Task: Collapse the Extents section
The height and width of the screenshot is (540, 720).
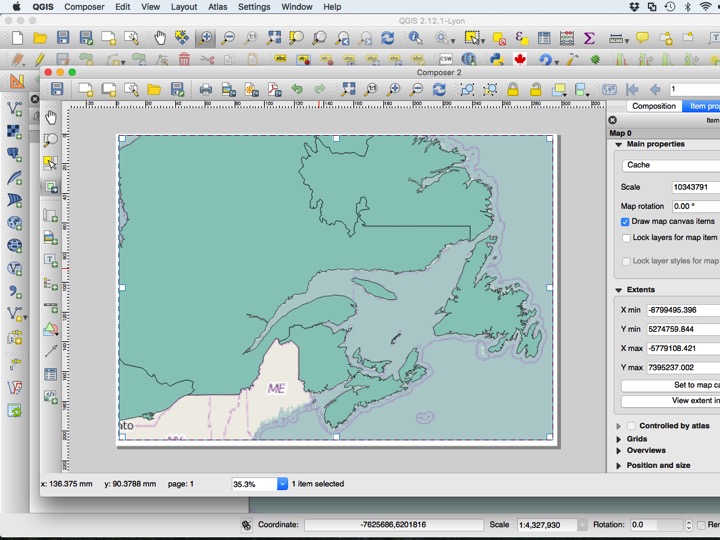Action: tap(619, 290)
